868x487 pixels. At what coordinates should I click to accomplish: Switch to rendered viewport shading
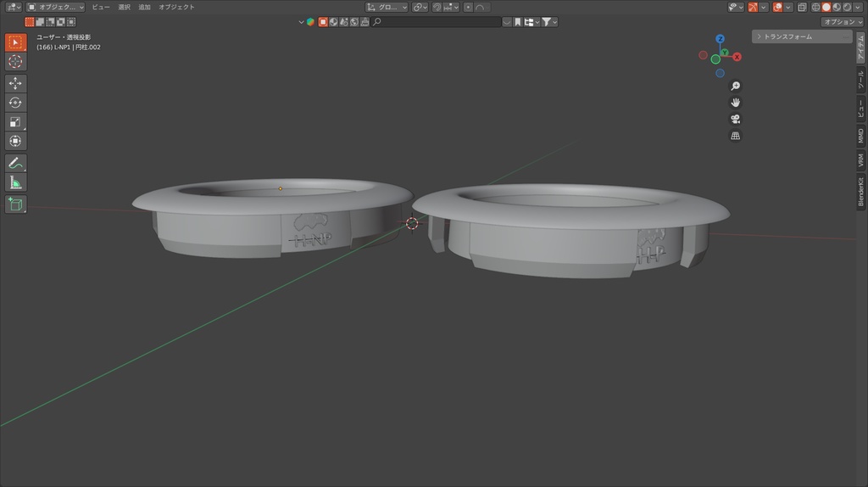click(848, 7)
